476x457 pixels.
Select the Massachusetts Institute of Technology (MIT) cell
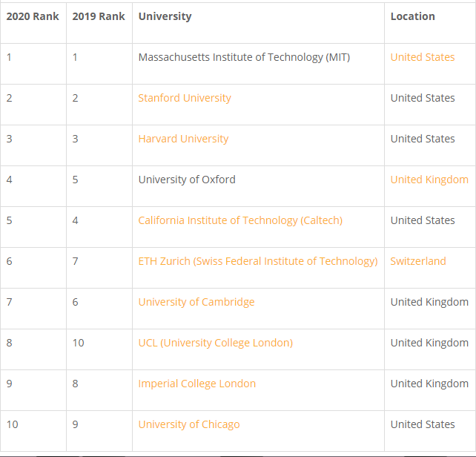(x=258, y=64)
